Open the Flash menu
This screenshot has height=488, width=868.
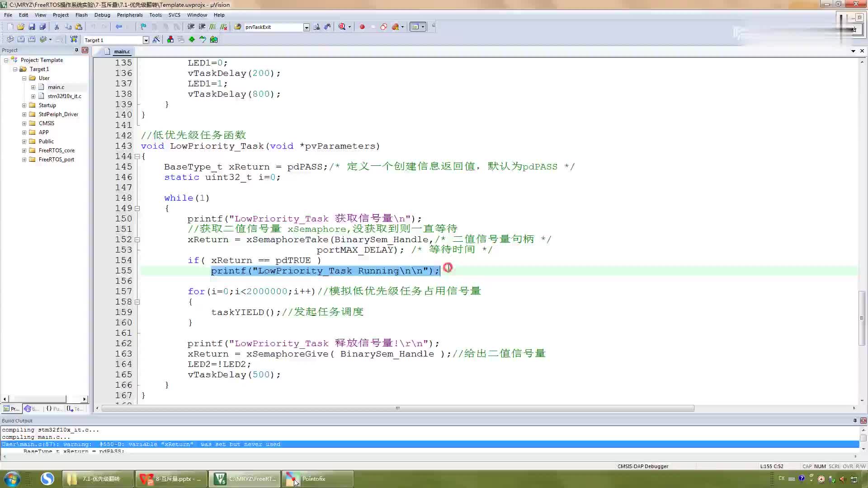[x=81, y=15]
